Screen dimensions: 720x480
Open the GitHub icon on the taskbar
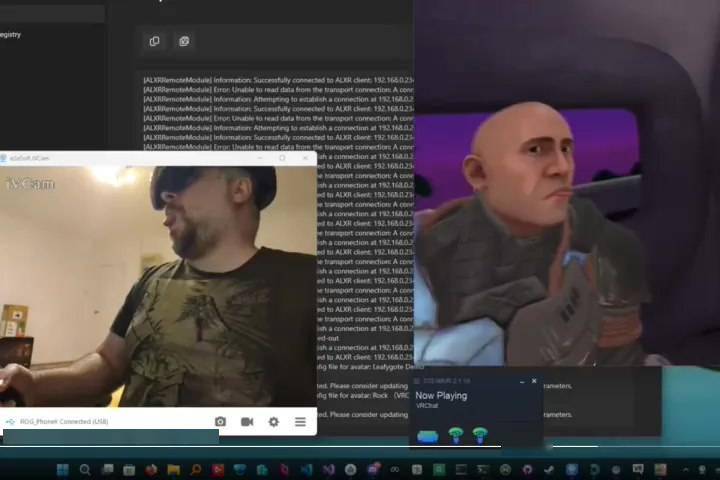coord(527,469)
